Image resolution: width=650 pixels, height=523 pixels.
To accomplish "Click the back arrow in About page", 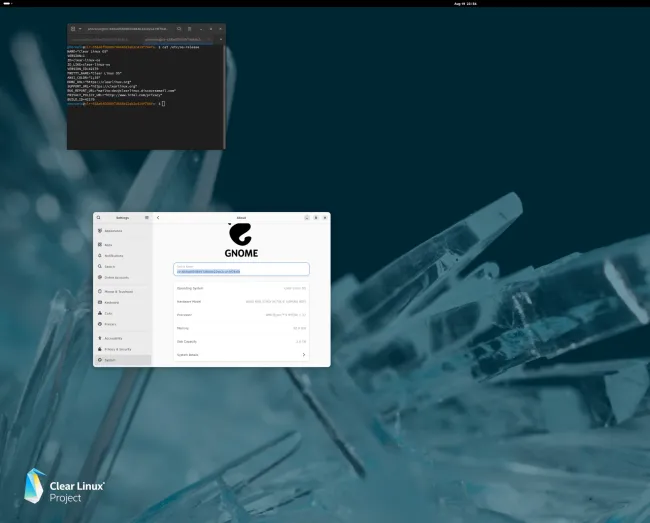I will pos(158,217).
